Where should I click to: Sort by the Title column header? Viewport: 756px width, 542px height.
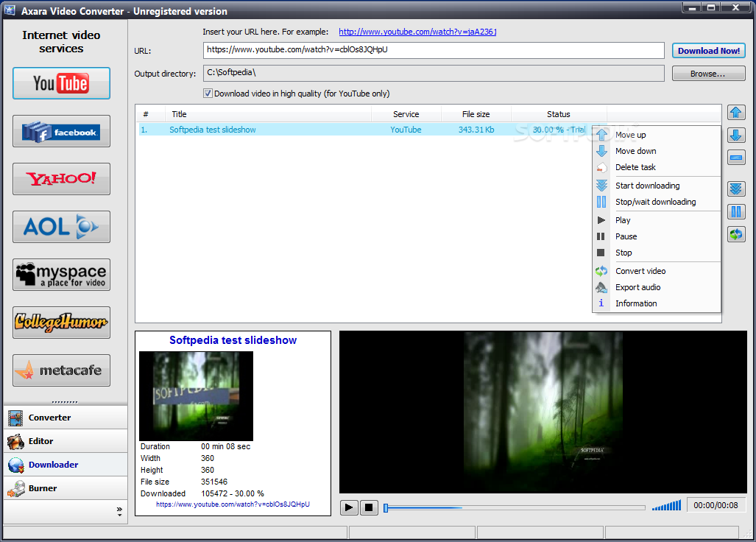269,114
